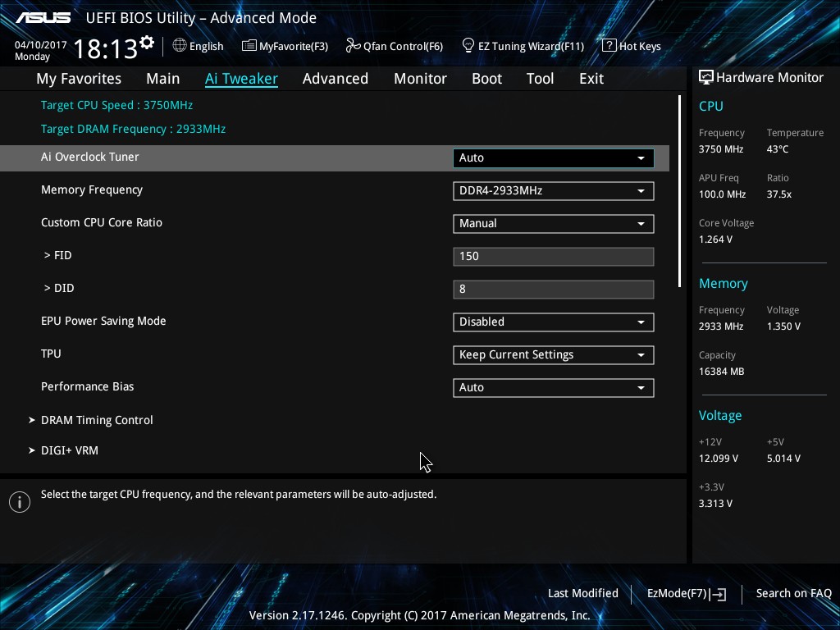This screenshot has height=630, width=840.
Task: Open MyFavorite list icon
Action: [x=249, y=46]
